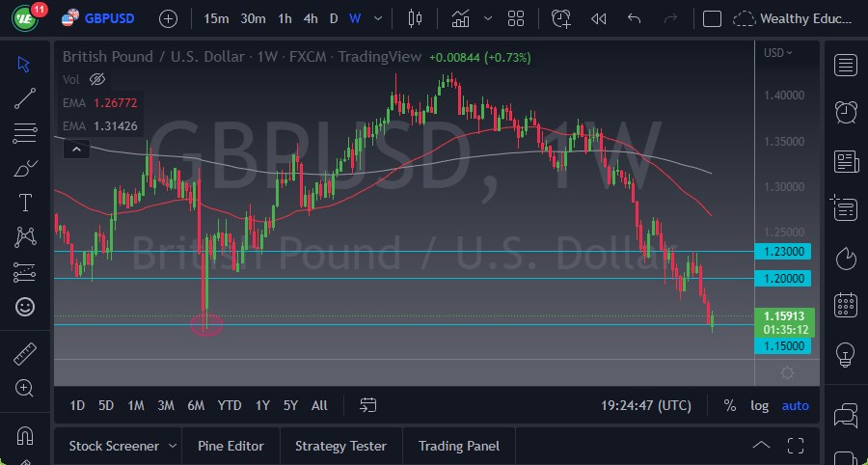This screenshot has height=465, width=868.
Task: Set chart range to YTD
Action: (230, 405)
